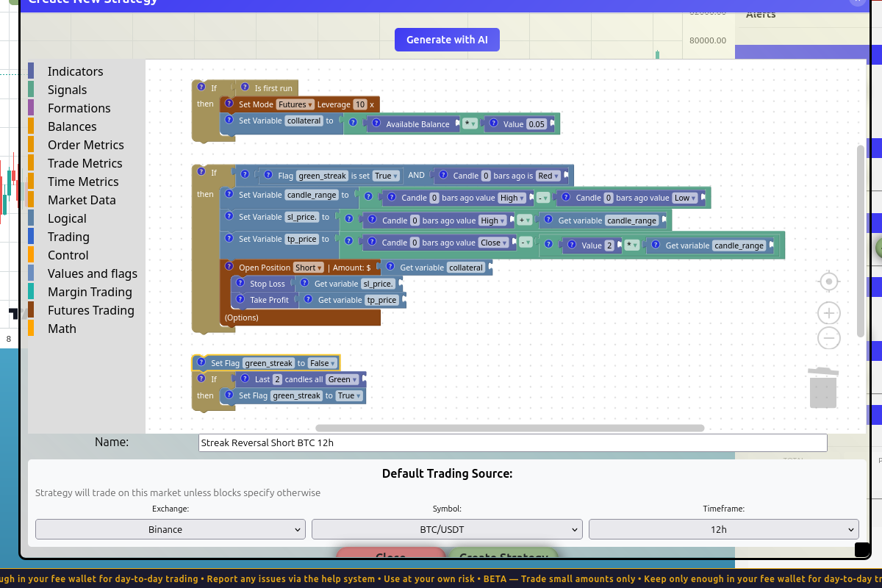
Task: Open the Indicators block category
Action: click(75, 71)
